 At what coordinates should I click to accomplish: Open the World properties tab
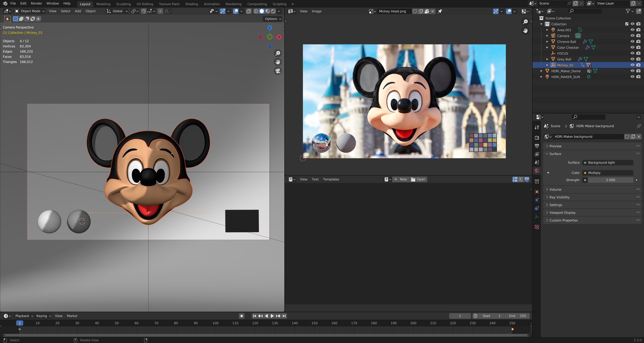pyautogui.click(x=537, y=171)
